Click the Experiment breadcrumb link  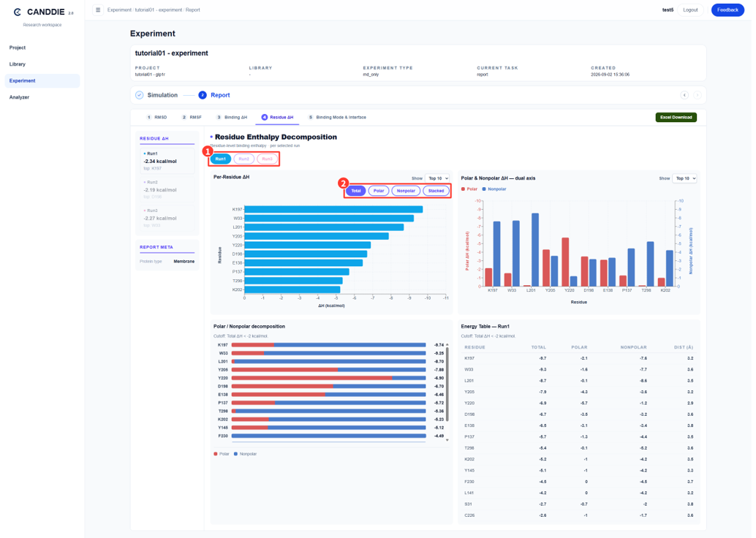pyautogui.click(x=118, y=10)
